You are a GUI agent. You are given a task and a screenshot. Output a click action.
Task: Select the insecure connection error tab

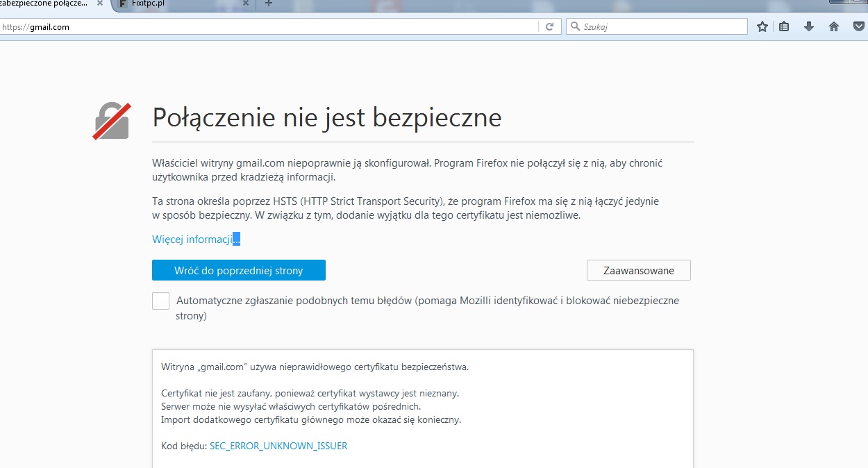54,3
